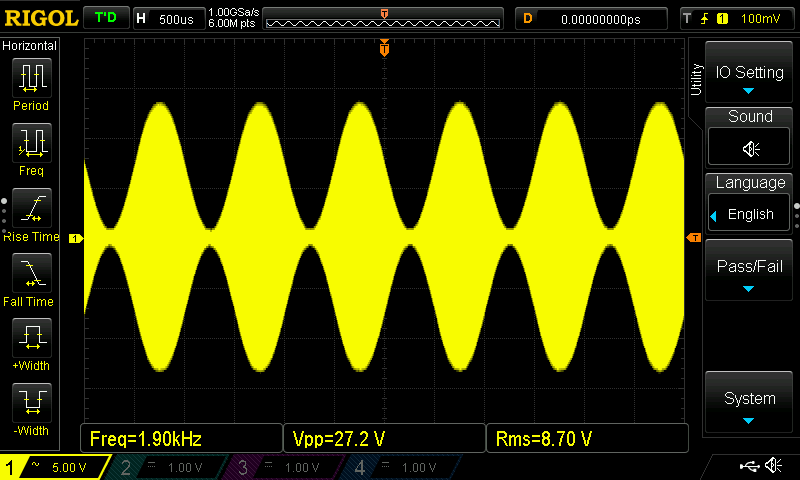Click the RIGOL logo
The width and height of the screenshot is (800, 480).
coord(41,18)
